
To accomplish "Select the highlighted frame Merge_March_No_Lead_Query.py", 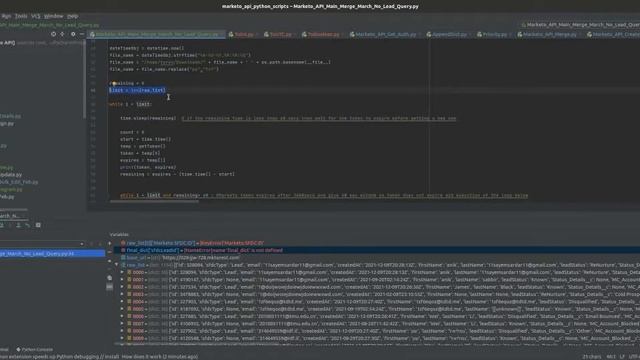I will [52, 253].
